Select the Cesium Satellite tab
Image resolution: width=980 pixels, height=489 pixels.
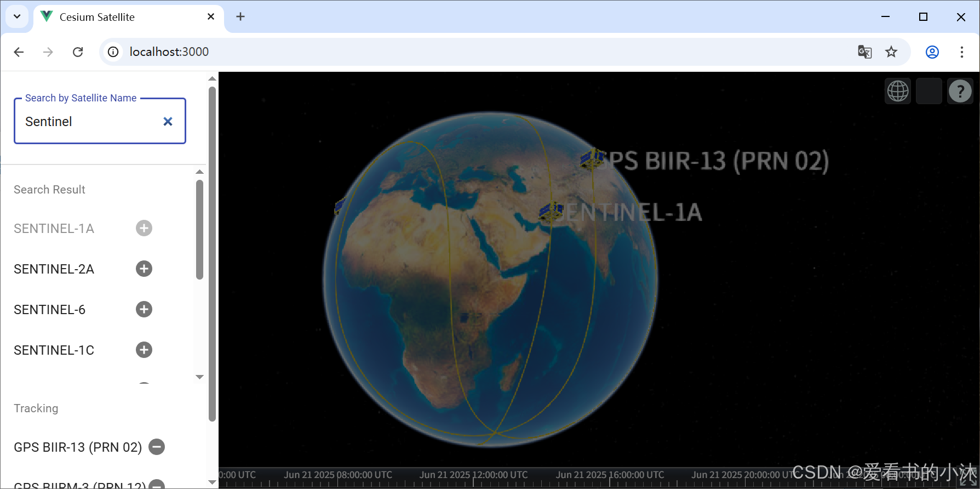coord(129,17)
